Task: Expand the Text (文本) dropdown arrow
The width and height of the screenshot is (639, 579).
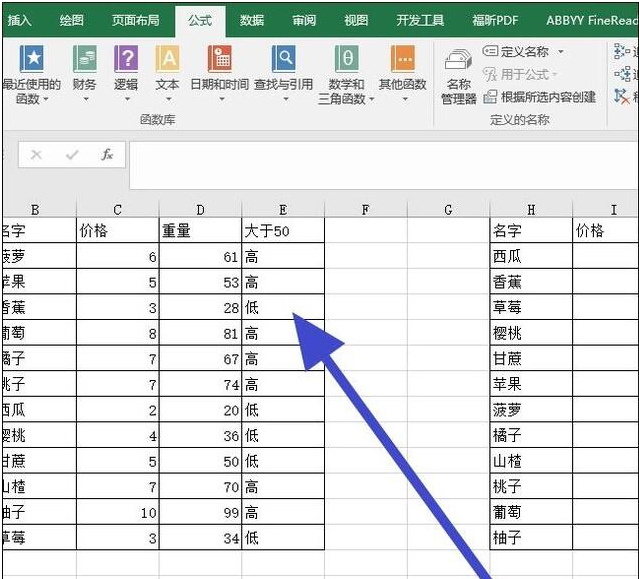Action: [x=168, y=99]
